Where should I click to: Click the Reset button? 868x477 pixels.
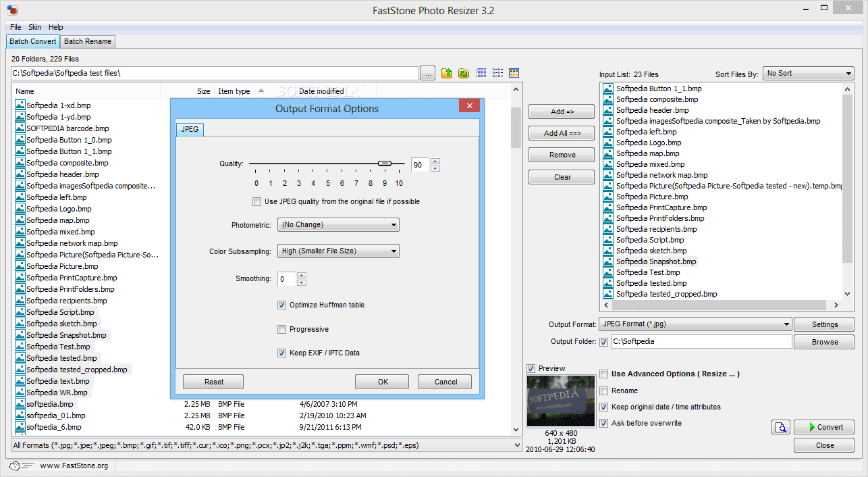click(214, 382)
